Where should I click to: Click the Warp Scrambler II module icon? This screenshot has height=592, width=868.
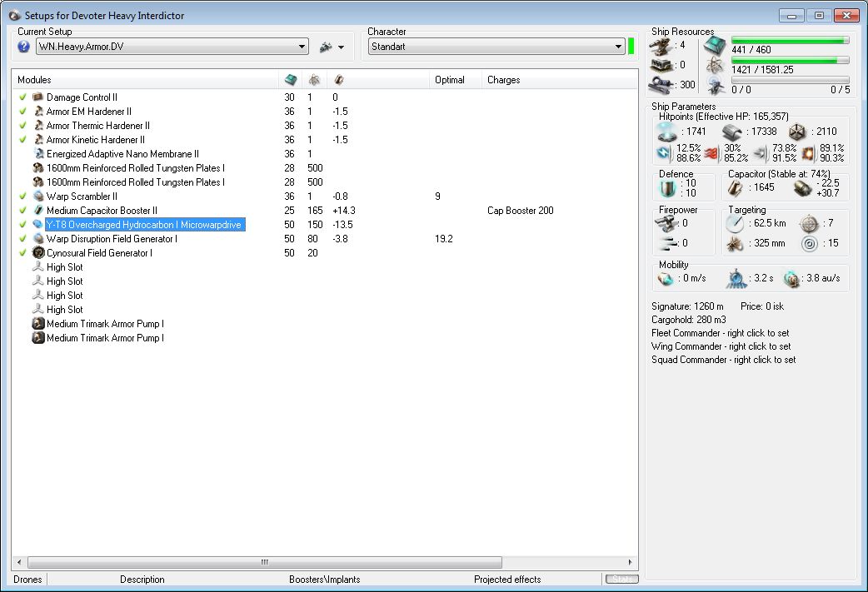38,196
